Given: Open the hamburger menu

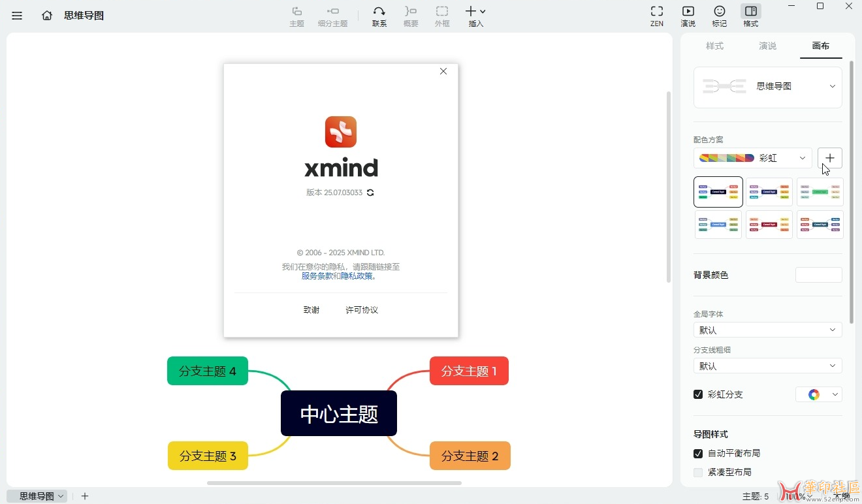Looking at the screenshot, I should pyautogui.click(x=17, y=15).
